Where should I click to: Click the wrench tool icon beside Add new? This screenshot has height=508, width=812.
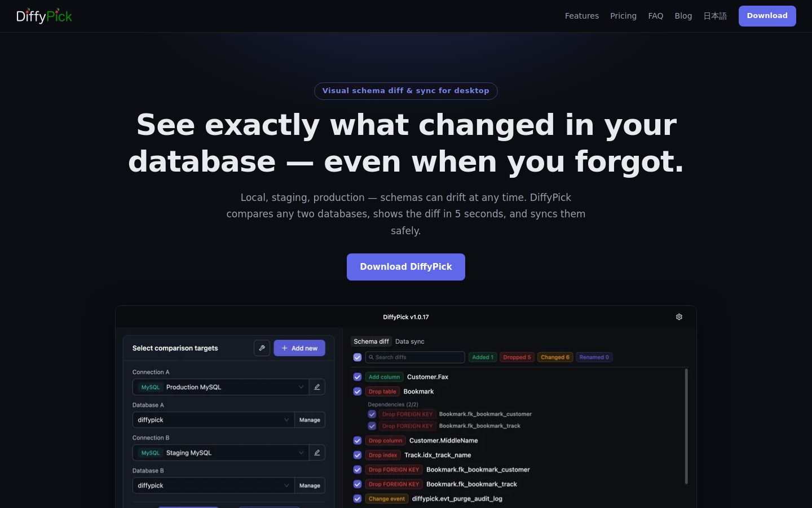(x=262, y=348)
